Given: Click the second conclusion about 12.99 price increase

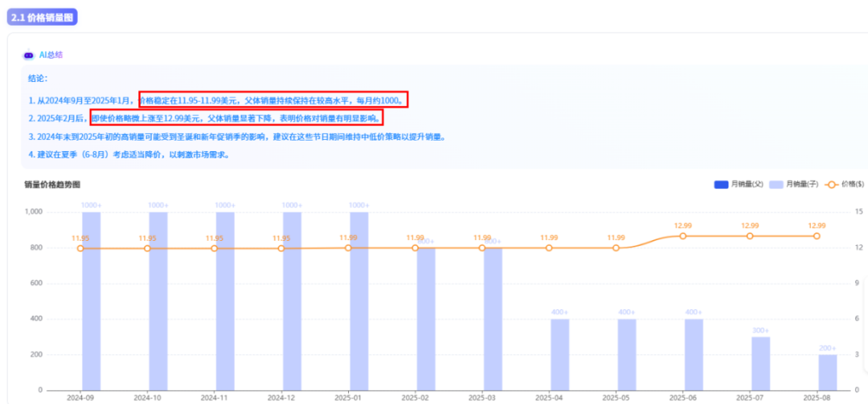Looking at the screenshot, I should tap(205, 119).
